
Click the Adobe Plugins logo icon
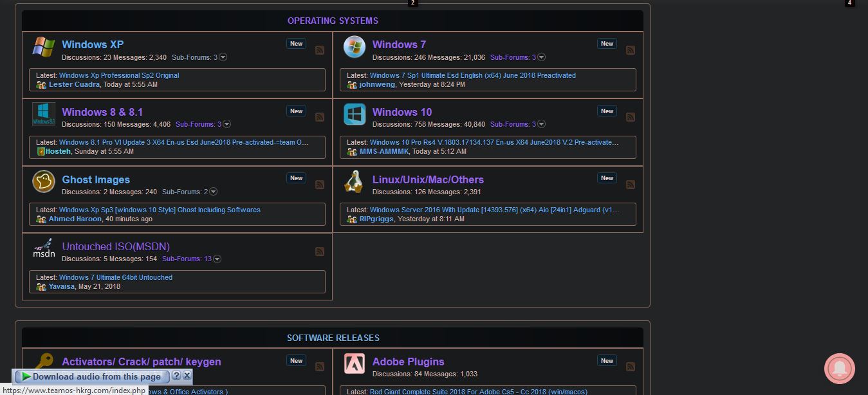tap(355, 363)
